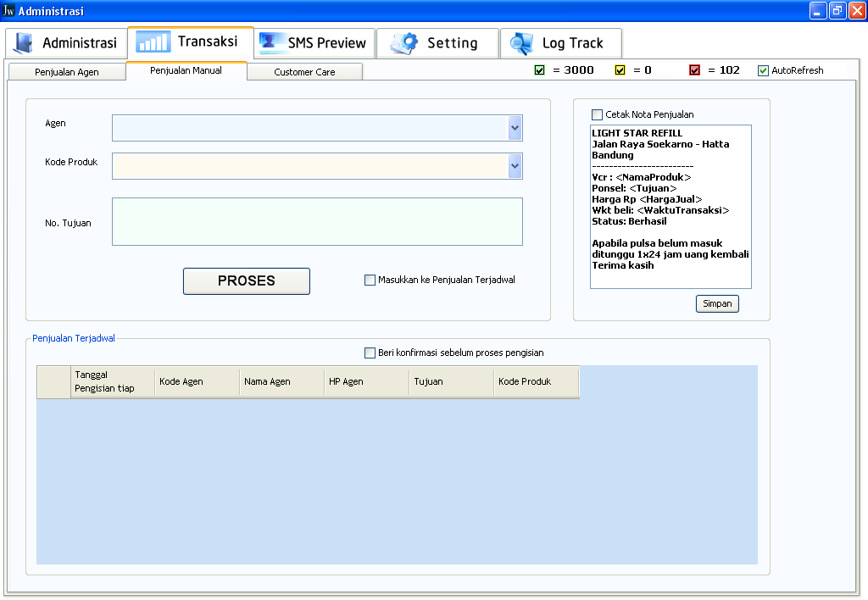Click the Kode Produk column header in table
868x600 pixels.
(x=537, y=381)
